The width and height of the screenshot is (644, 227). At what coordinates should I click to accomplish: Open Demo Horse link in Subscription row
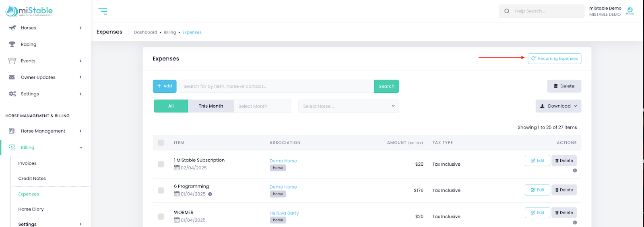pos(283,161)
